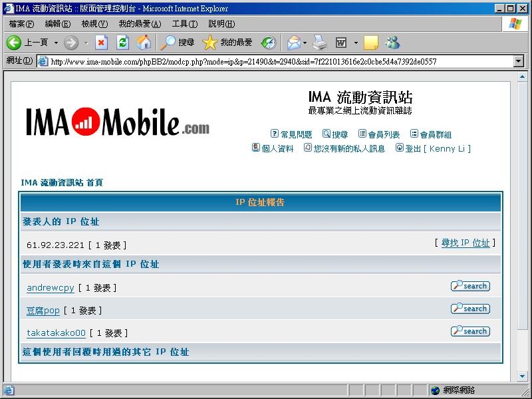Expand the Back button history dropdown arrow
Screen dimensions: 532x399
[x=56, y=43]
